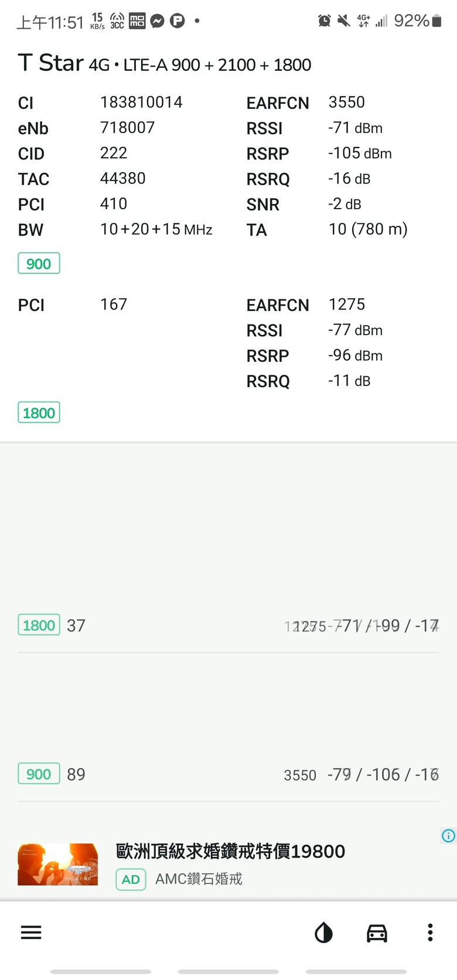Screen dimensions: 457x980
Task: Open neighbor cell 900 with PCI 89
Action: pos(228,774)
